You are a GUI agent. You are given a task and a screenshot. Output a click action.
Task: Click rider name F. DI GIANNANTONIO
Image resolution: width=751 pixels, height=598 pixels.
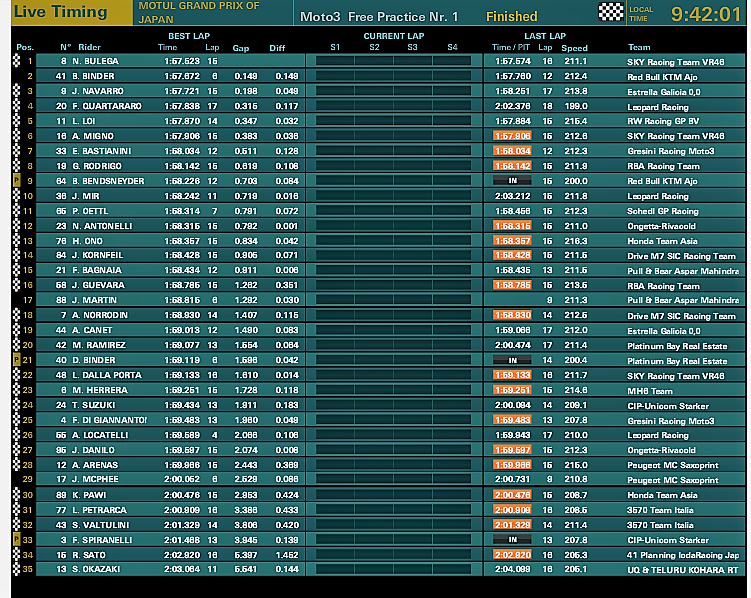pyautogui.click(x=110, y=420)
